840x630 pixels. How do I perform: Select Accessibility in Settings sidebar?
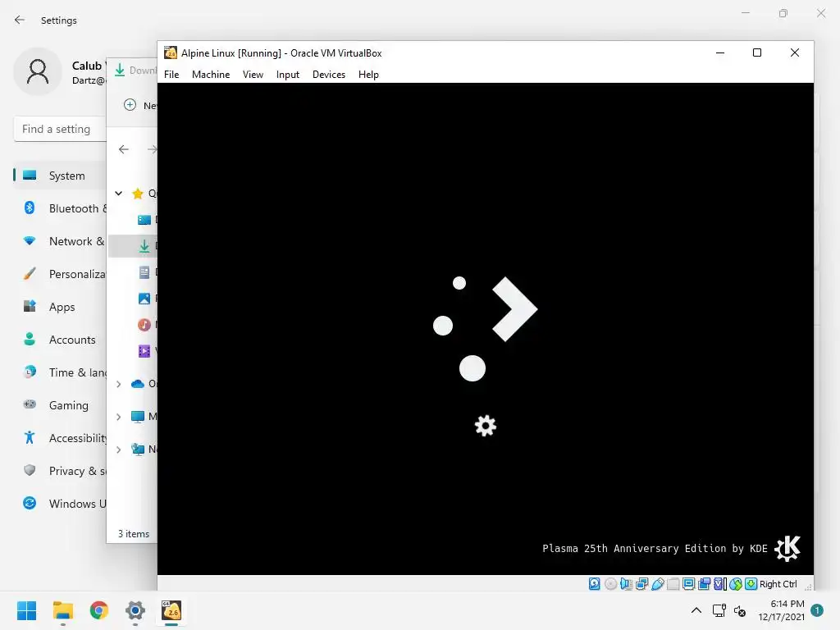60,438
